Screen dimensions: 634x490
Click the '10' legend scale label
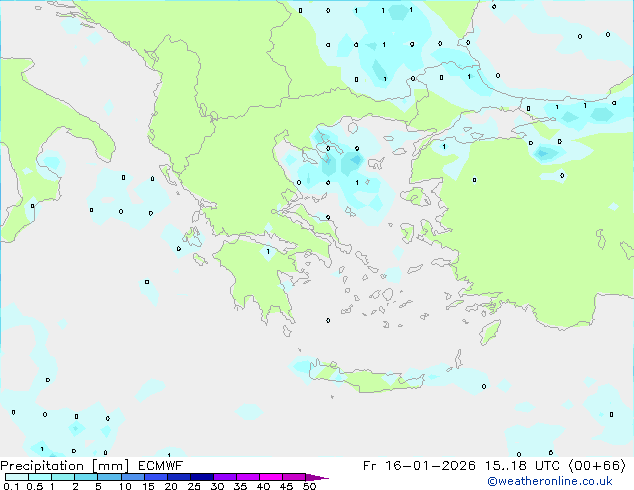[x=125, y=486]
